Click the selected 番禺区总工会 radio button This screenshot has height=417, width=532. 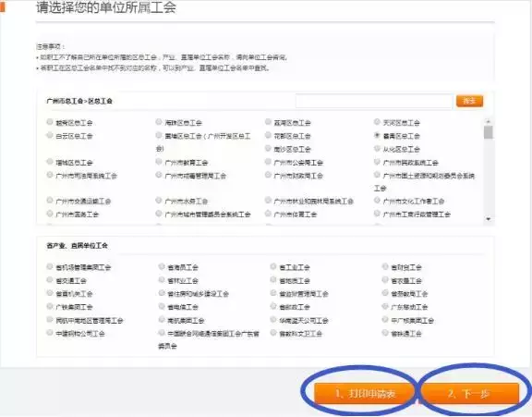click(377, 135)
